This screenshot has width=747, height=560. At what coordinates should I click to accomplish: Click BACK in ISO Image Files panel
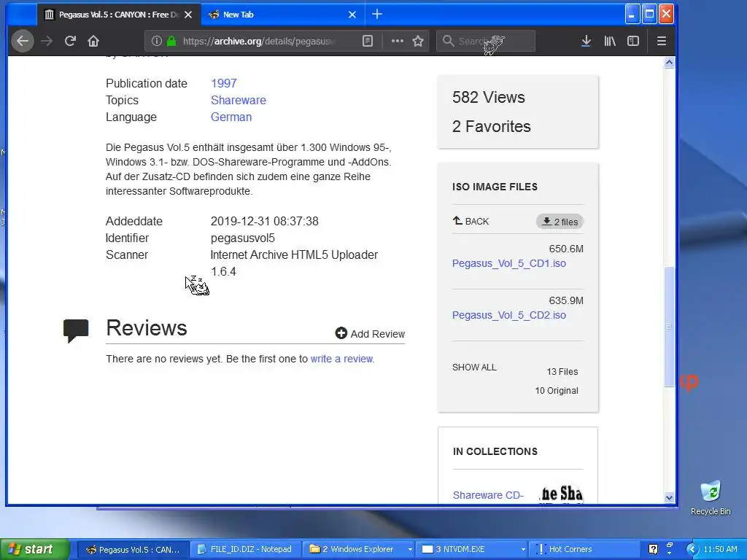pyautogui.click(x=471, y=221)
